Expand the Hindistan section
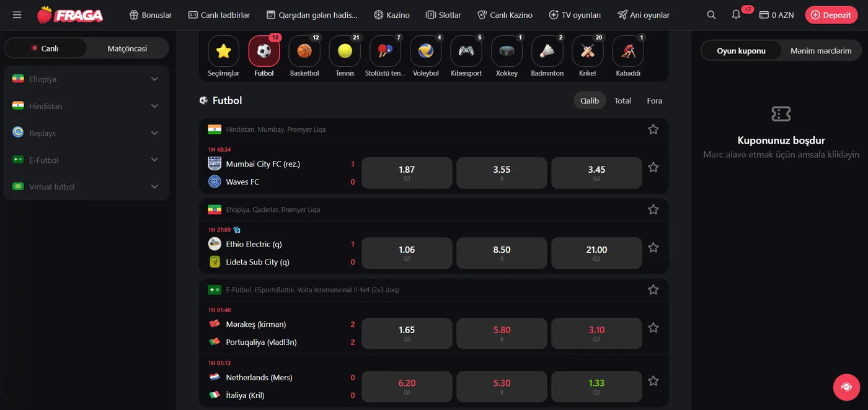 [154, 106]
